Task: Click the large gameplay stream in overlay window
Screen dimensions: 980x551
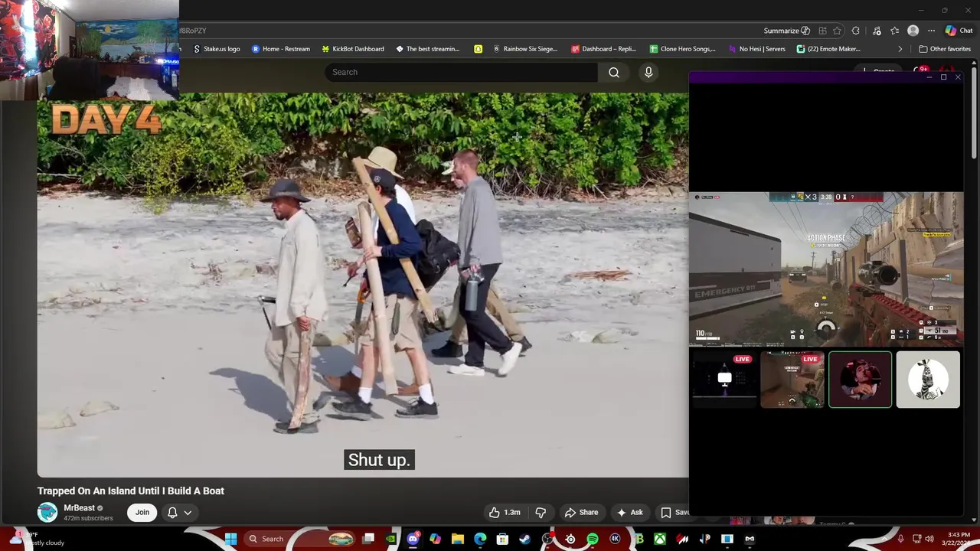Action: (826, 269)
